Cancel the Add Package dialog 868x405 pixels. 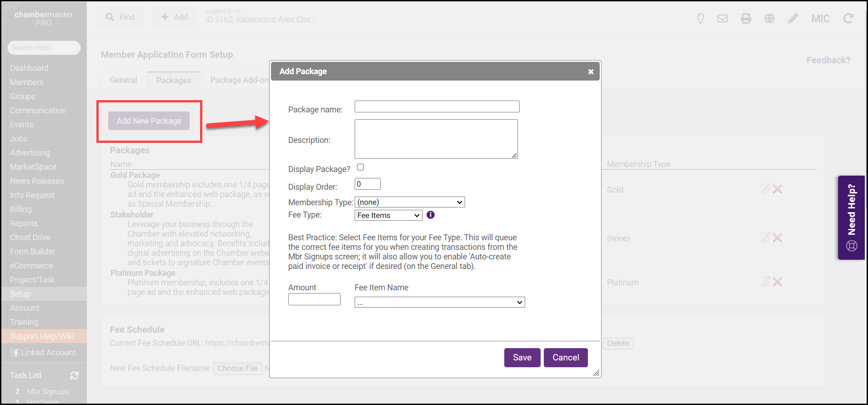pos(566,358)
